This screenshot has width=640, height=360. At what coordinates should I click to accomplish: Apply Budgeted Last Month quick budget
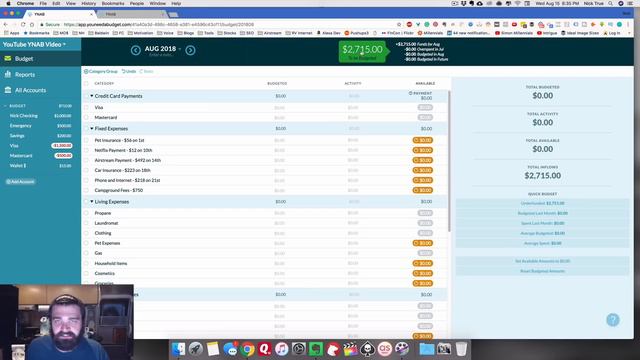542,213
